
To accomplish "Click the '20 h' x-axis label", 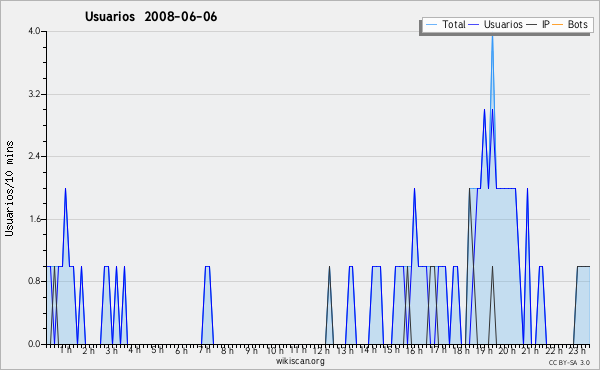I will [x=507, y=351].
